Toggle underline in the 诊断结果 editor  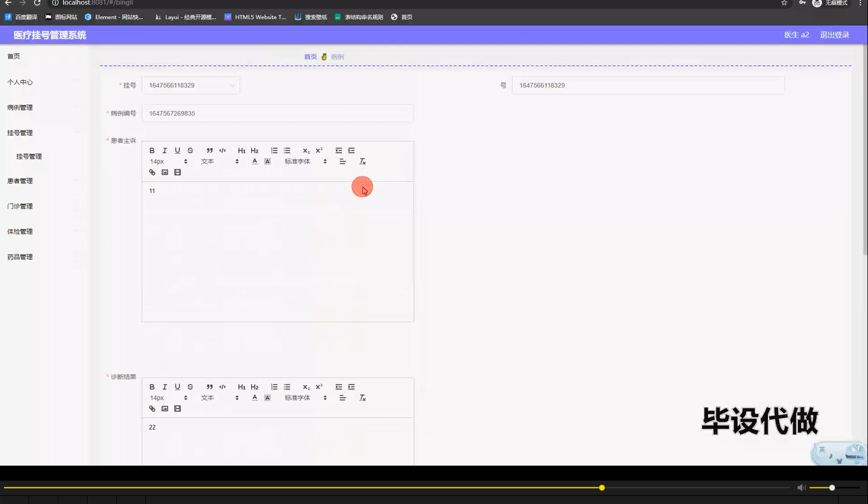click(177, 387)
